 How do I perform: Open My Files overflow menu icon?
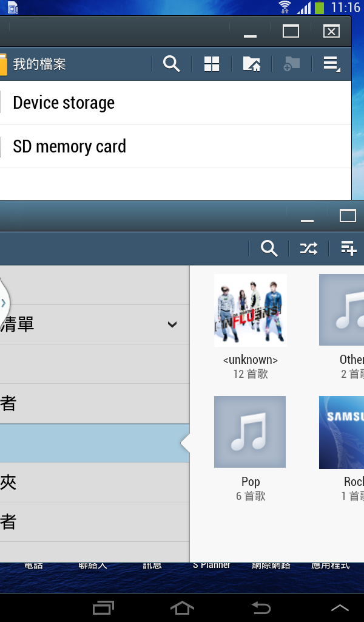pos(331,64)
